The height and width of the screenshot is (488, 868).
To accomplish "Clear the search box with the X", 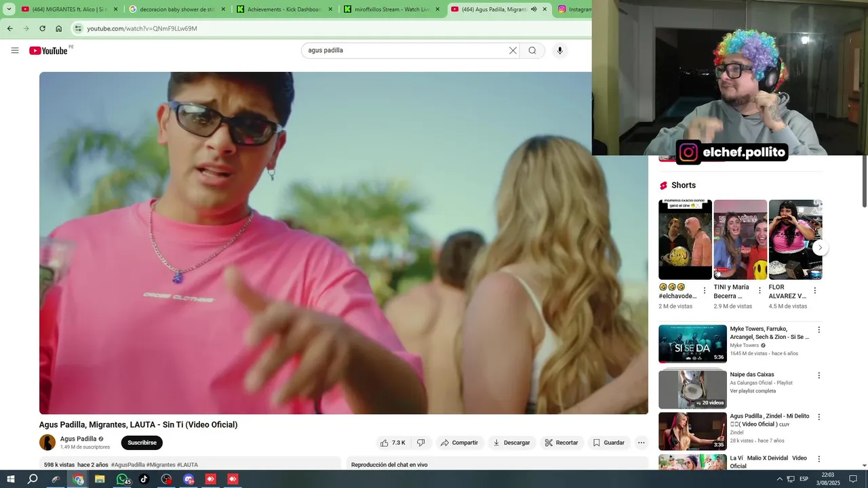I will [x=513, y=50].
